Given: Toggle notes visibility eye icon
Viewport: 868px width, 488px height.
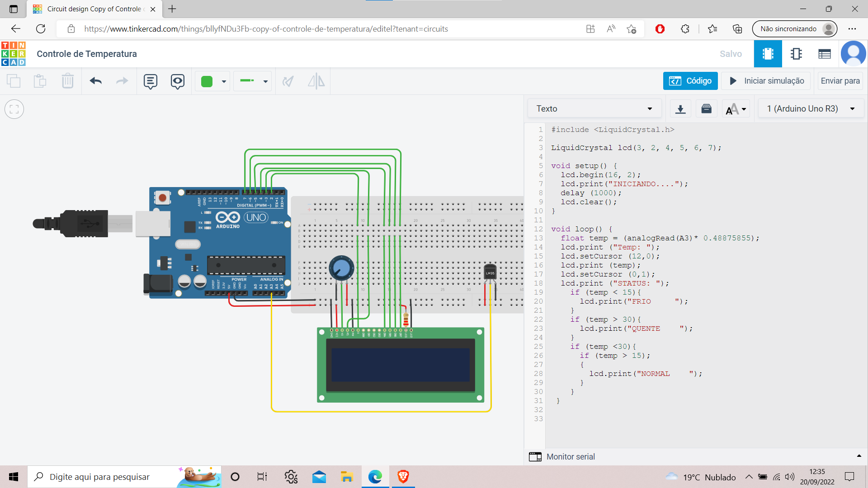Looking at the screenshot, I should 178,81.
